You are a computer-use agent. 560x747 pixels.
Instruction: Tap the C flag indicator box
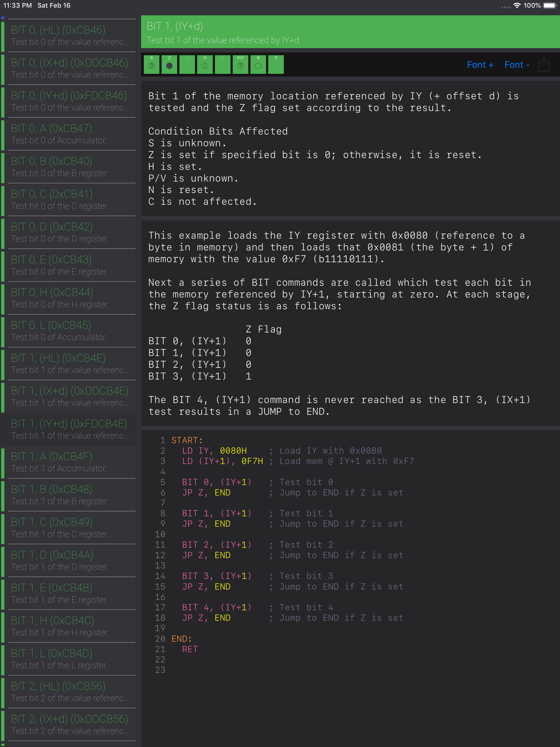276,65
